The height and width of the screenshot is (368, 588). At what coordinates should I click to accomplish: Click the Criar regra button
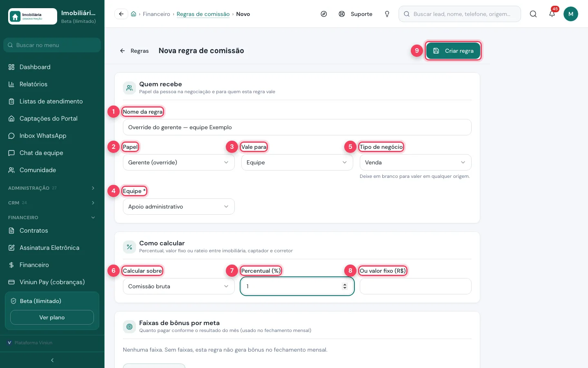tap(453, 51)
